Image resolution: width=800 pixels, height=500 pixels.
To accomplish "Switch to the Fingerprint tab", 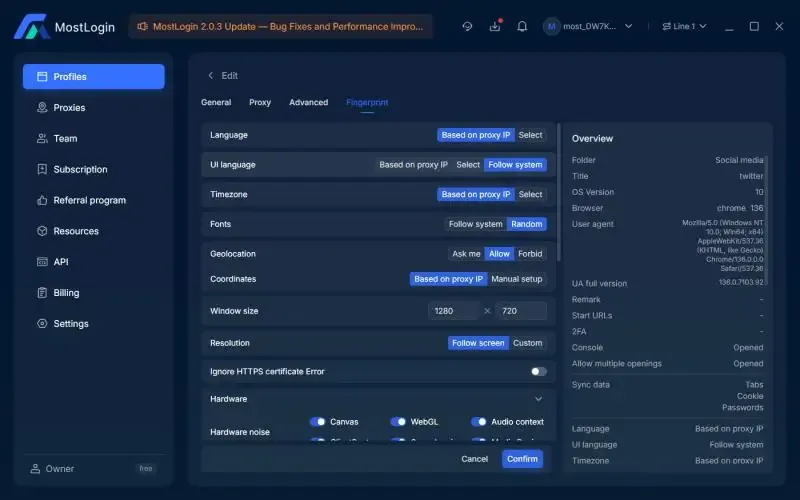I will tap(367, 103).
